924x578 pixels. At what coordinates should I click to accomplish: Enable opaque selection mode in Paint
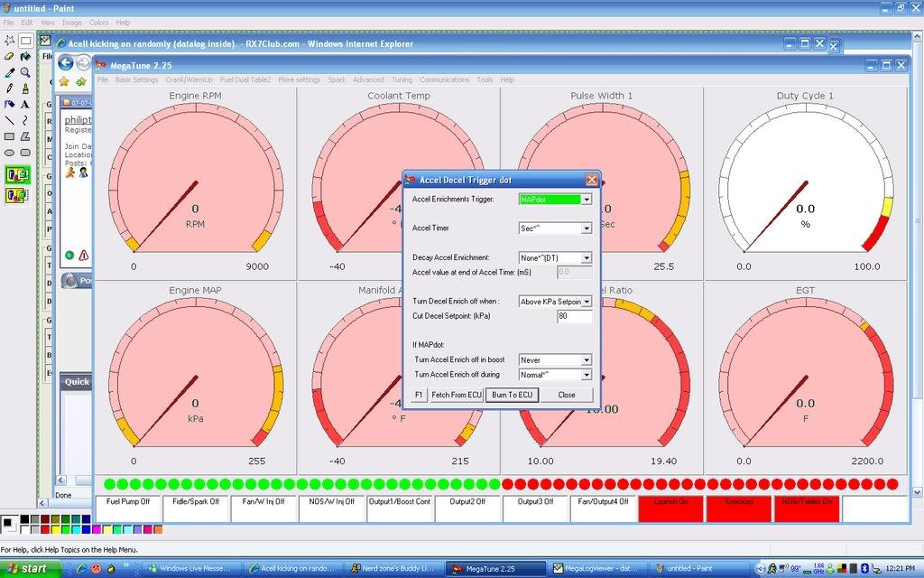click(17, 174)
